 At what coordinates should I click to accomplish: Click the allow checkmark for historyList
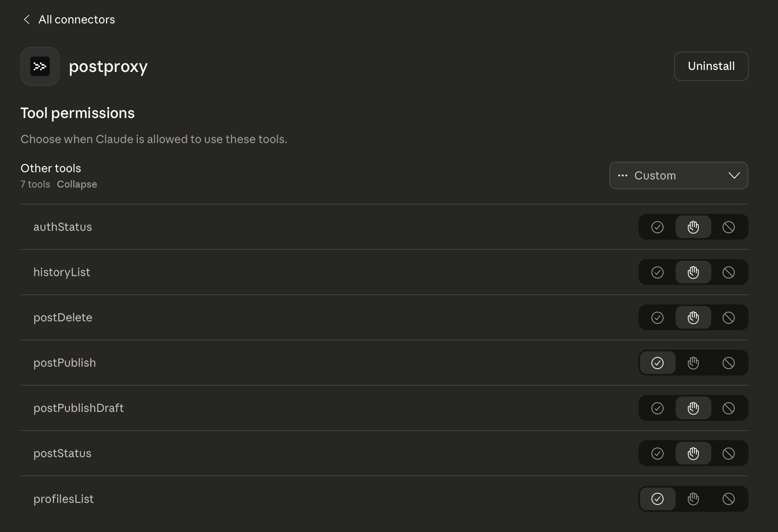pos(657,272)
